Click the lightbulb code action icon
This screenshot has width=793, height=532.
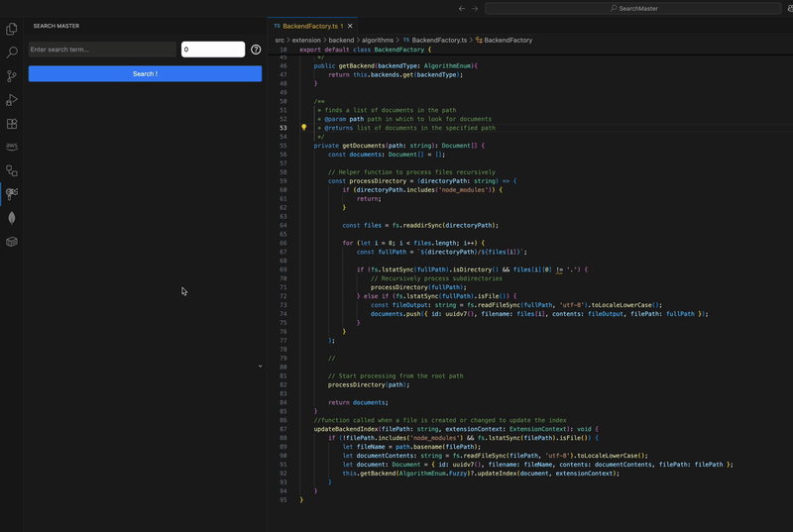point(304,128)
